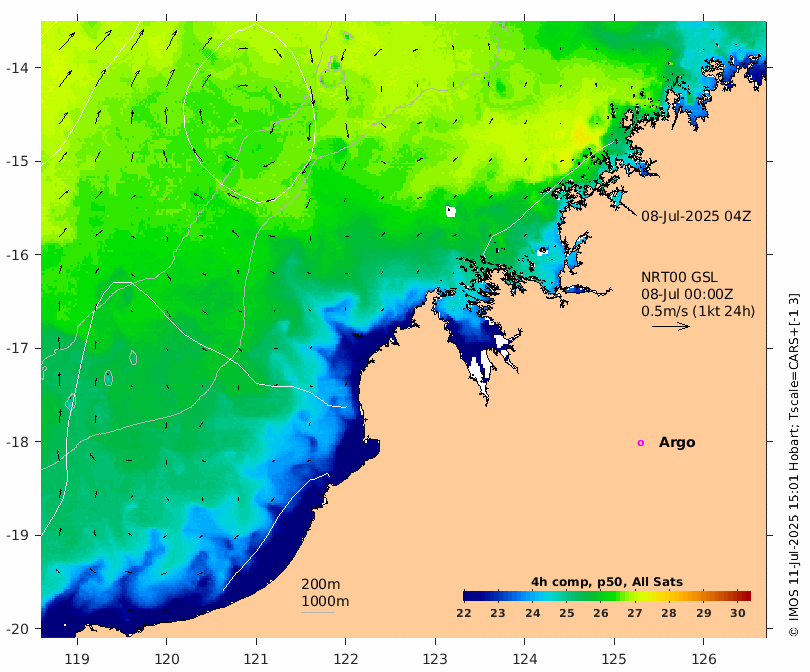Click the '126' longitude axis label
The height and width of the screenshot is (672, 810).
click(x=704, y=659)
